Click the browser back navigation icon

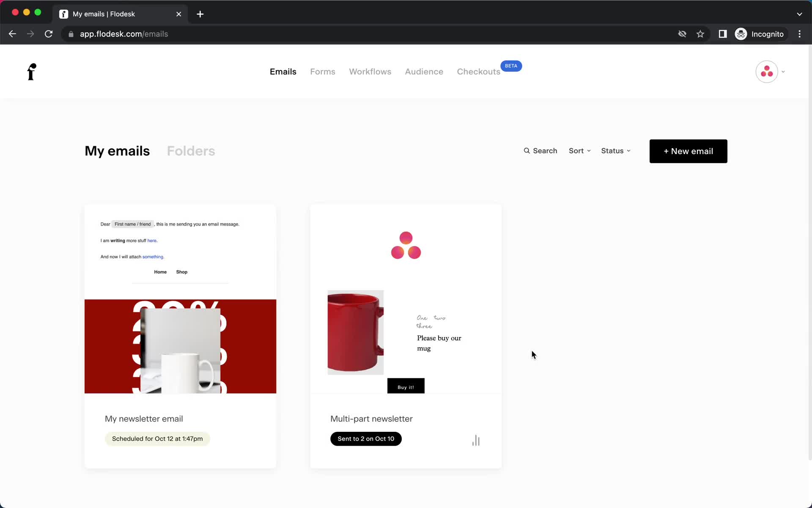click(x=12, y=33)
